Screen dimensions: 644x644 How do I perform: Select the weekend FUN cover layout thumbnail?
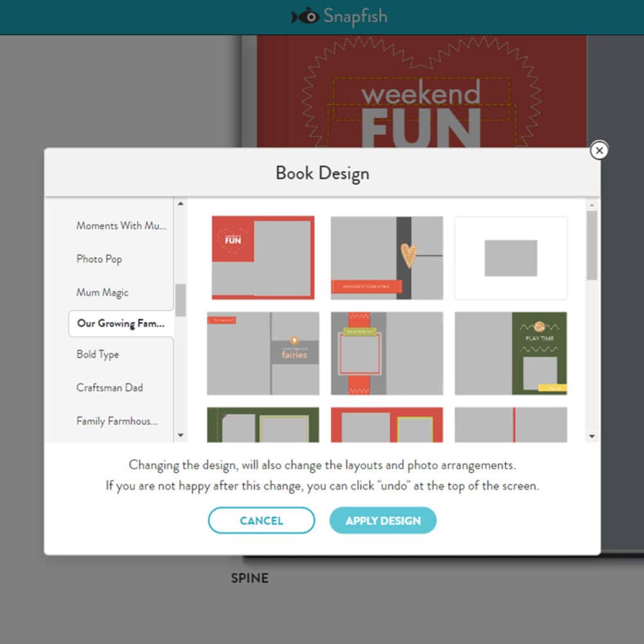pos(263,257)
